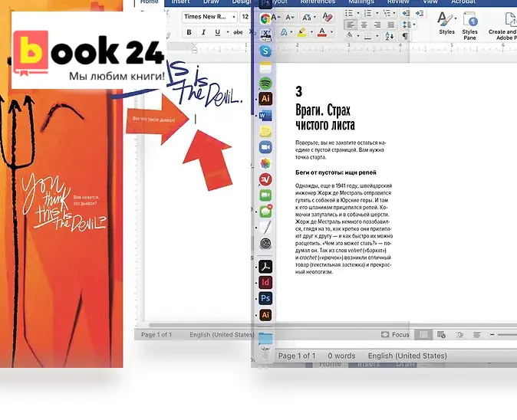Open Adobe InDesign from the dock
The height and width of the screenshot is (420, 517).
coord(265,283)
